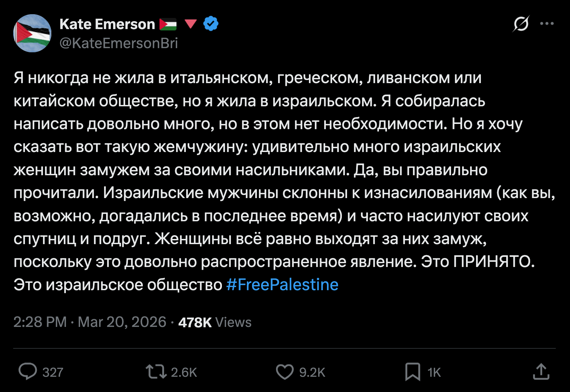View the 478K Views analytics
Screen dimensions: 570x392
(215, 322)
